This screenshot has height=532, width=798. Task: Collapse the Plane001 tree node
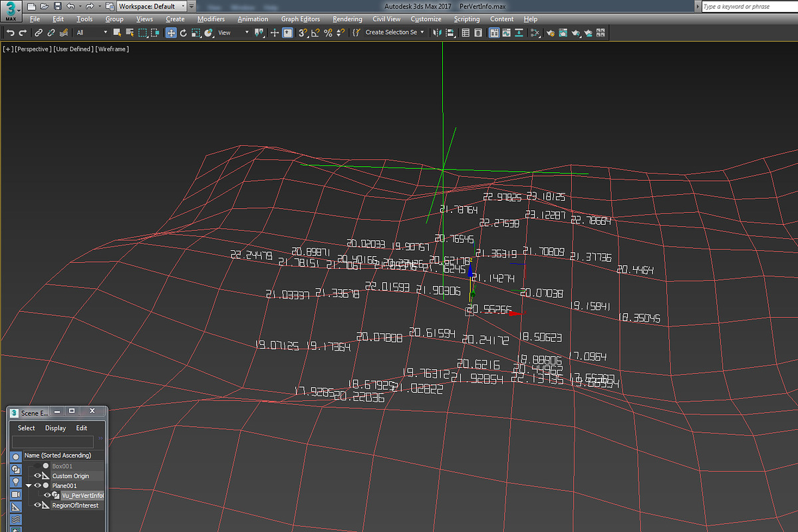point(29,485)
